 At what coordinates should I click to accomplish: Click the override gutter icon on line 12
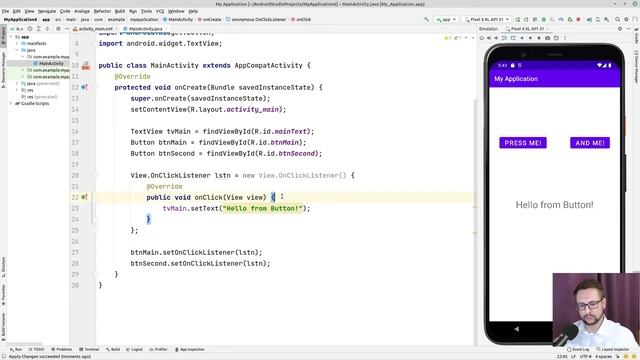click(84, 87)
